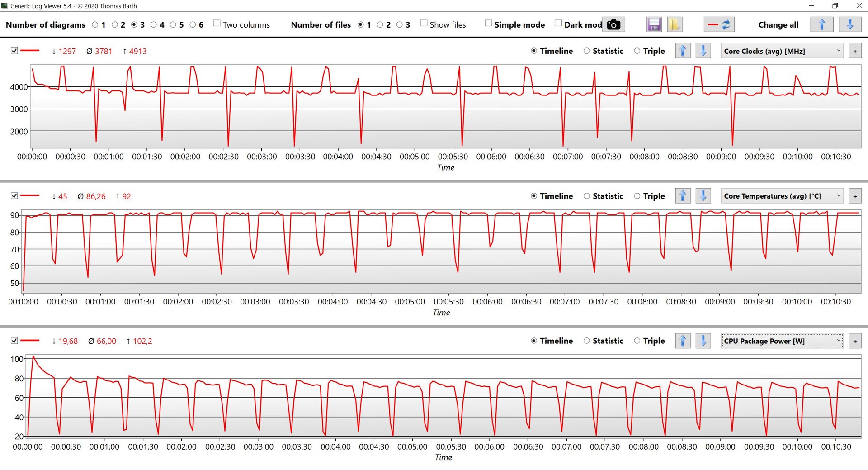Set number of diagrams to 6
The height and width of the screenshot is (470, 868).
click(193, 25)
